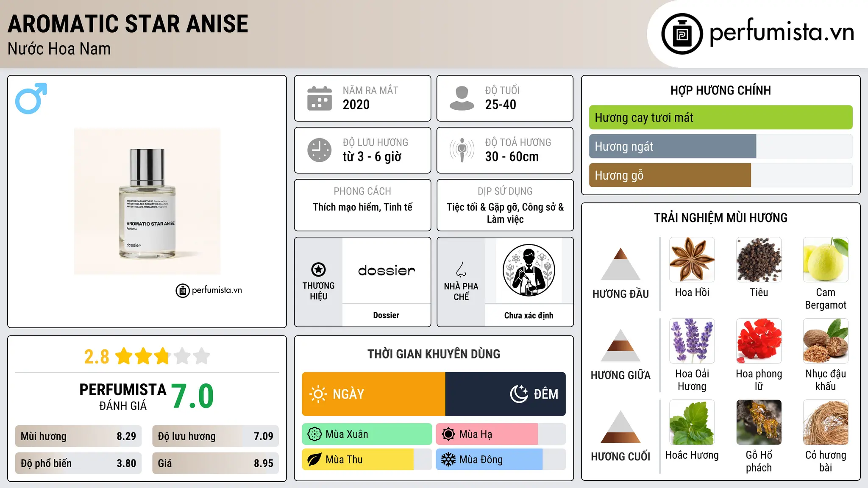Click the occasion text Tiệc tối & Gặp gỡ
Screen dimensions: 868x488
483,207
